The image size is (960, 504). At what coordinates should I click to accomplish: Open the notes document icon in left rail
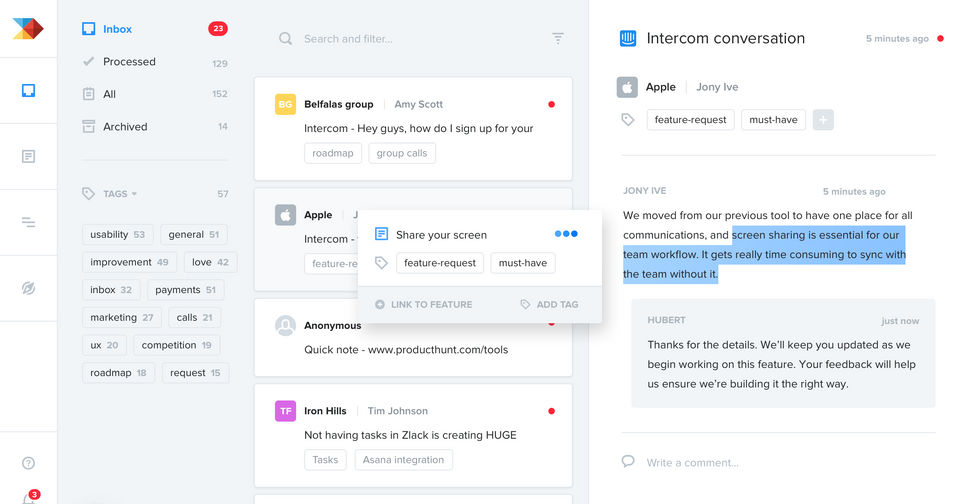28,156
